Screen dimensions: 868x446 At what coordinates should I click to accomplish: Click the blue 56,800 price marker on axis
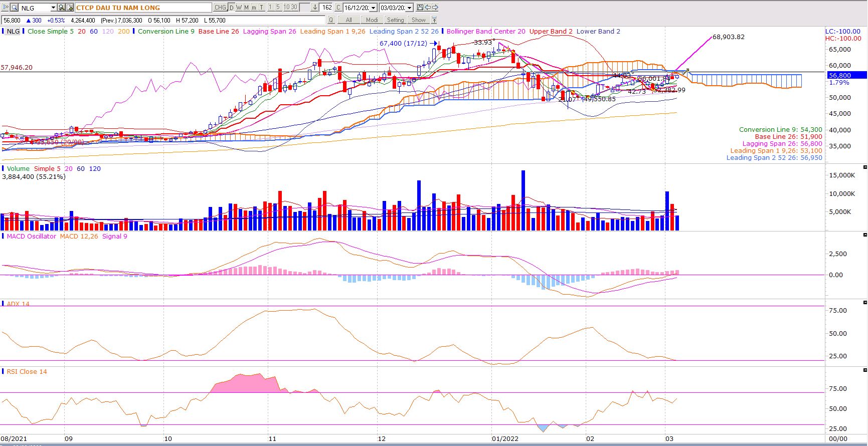point(845,75)
